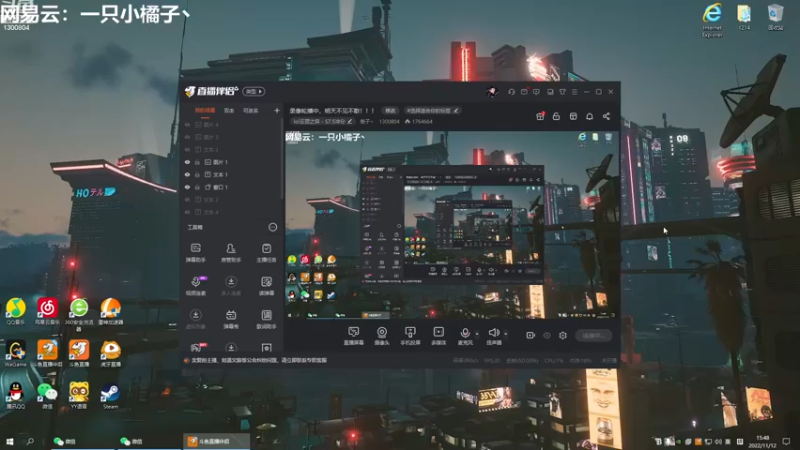Select the 文本 4 layer row
Screen dimensions: 800x450
(232, 212)
